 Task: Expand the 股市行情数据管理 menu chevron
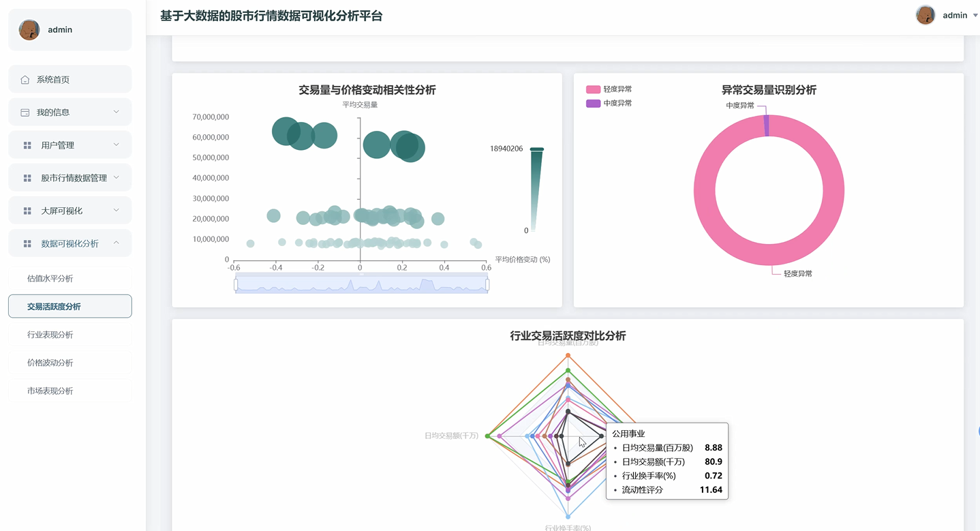(116, 177)
